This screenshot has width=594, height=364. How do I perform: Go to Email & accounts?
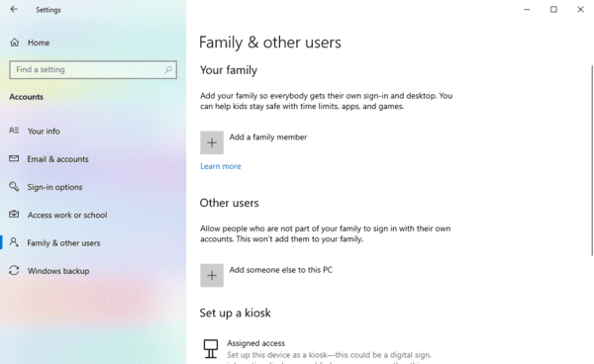click(x=57, y=159)
